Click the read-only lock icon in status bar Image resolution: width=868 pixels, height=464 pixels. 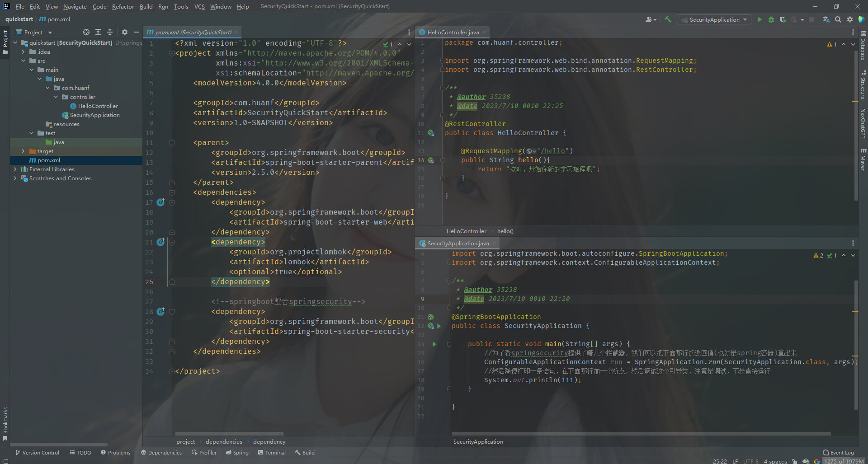[795, 461]
